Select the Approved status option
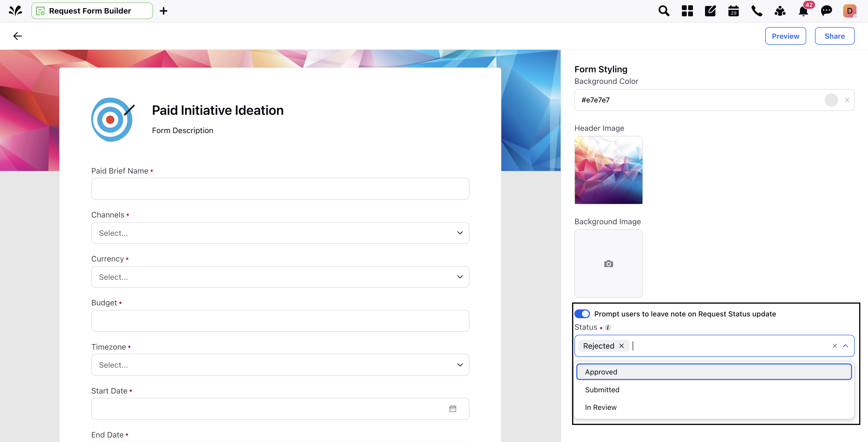The image size is (868, 442). [x=714, y=372]
